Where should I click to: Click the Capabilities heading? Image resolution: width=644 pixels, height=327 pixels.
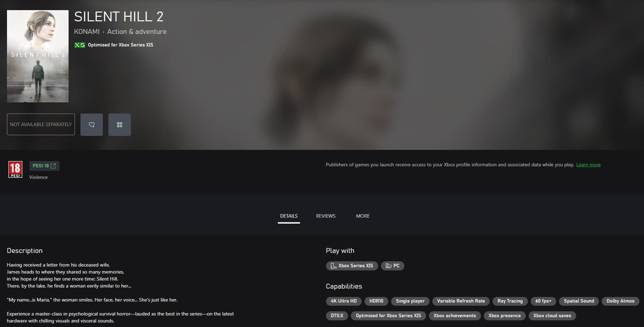(x=344, y=286)
